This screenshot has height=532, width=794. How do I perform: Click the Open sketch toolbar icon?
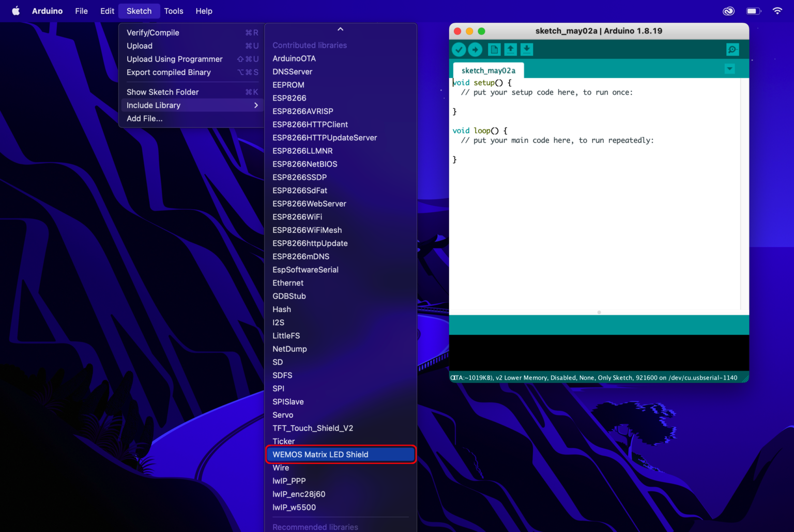(510, 50)
